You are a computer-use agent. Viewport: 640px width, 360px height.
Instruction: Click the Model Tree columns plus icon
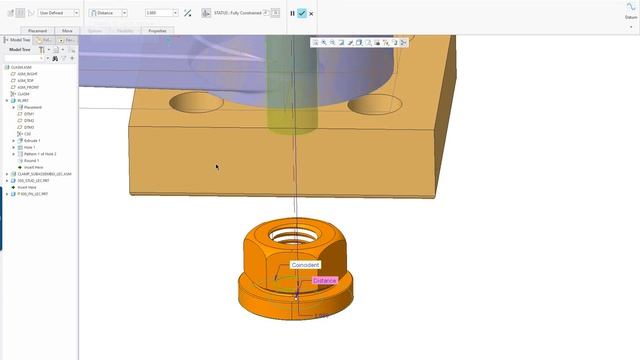[x=73, y=59]
